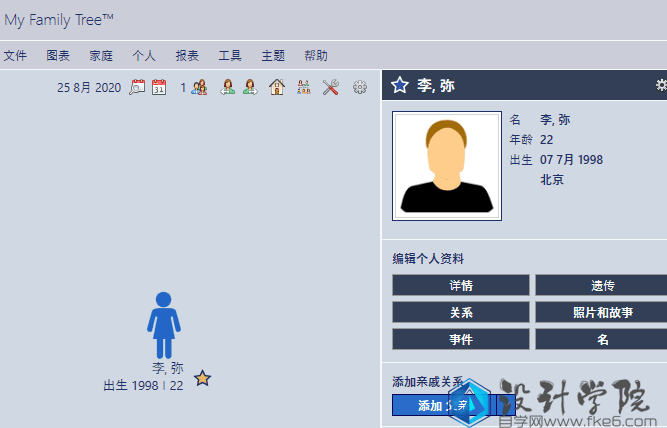Click the age value 22 in panel

click(x=547, y=140)
